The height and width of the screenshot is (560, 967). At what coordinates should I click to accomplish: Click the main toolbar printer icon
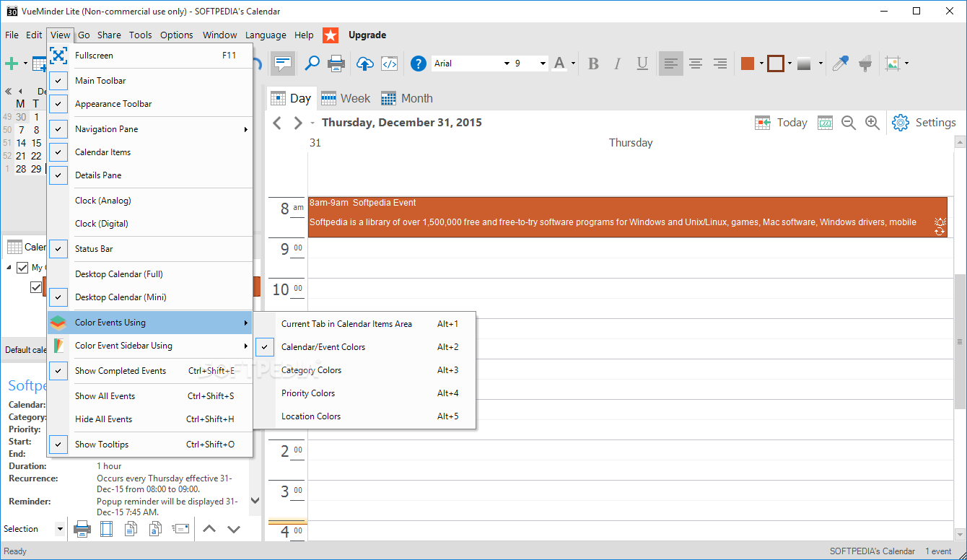336,64
